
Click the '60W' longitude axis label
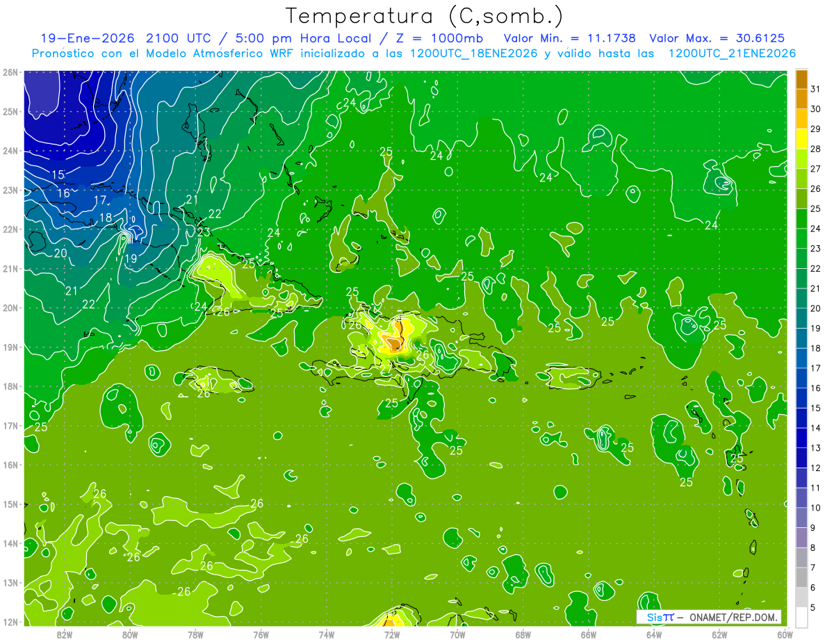785,634
